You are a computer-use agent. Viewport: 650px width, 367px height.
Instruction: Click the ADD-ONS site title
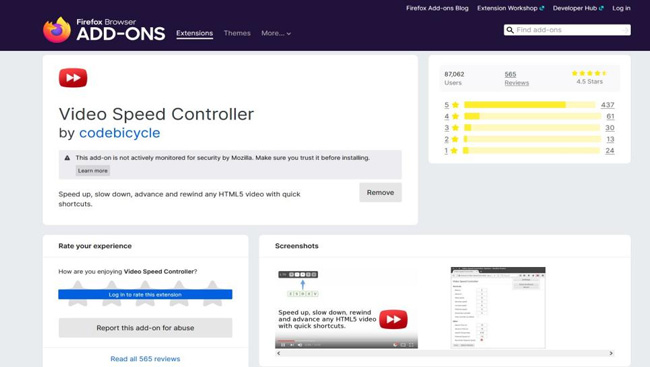tap(121, 34)
